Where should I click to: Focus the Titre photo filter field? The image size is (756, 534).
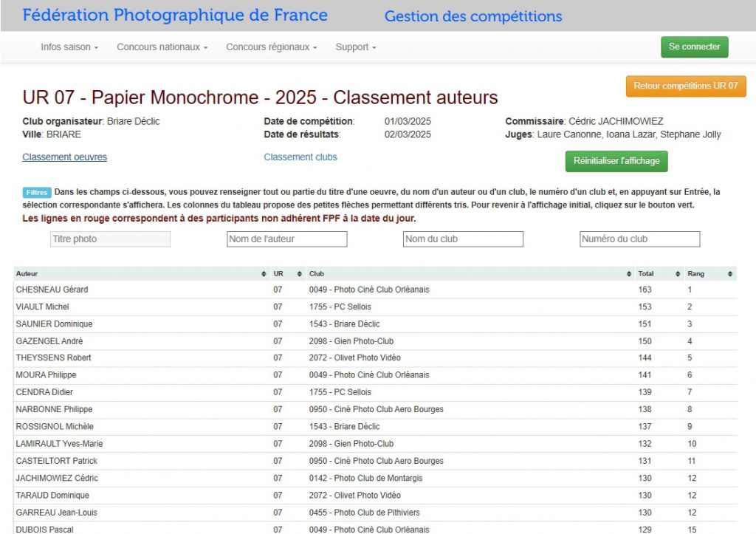coord(110,239)
